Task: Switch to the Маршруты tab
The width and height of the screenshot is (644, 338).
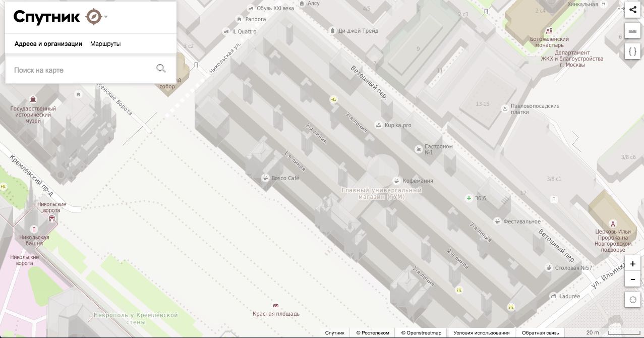Action: tap(105, 44)
